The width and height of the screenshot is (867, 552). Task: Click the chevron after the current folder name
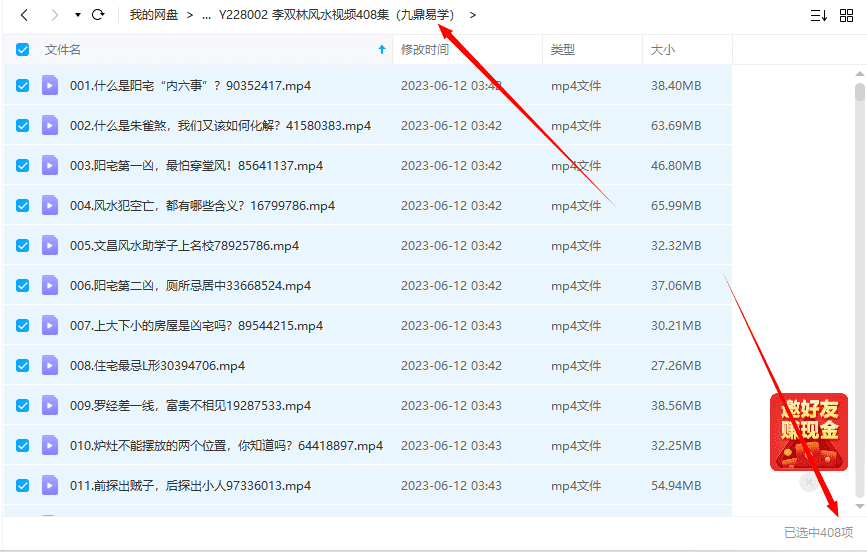coord(473,15)
